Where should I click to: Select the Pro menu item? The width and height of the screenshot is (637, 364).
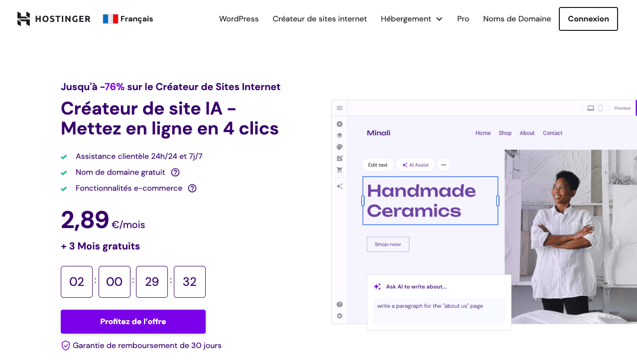463,19
